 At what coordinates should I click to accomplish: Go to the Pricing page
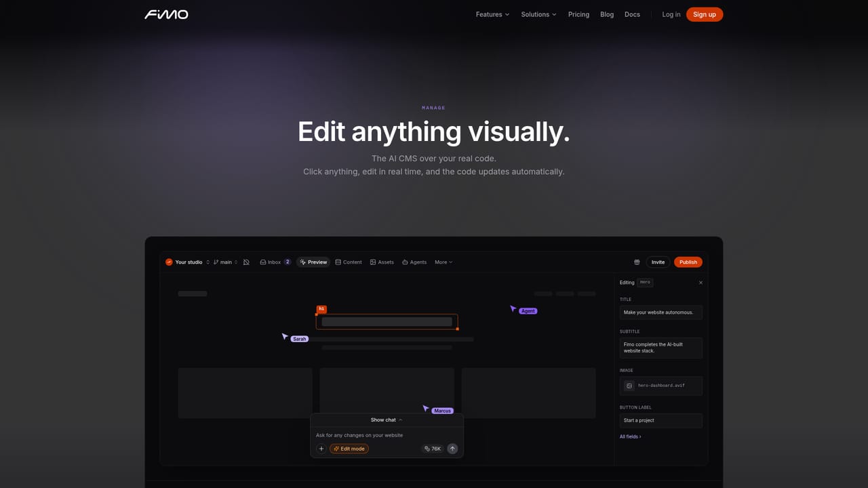pos(578,14)
